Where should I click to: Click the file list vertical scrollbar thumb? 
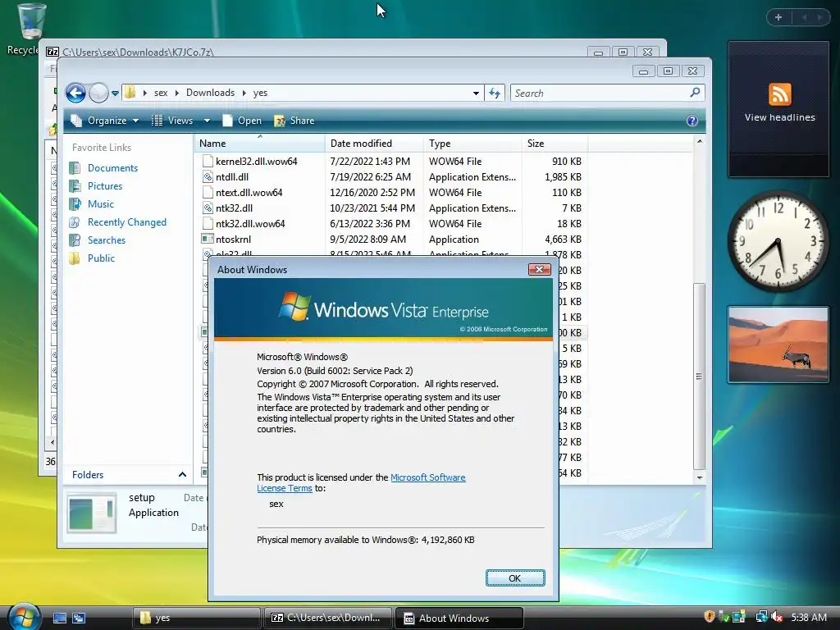point(700,376)
